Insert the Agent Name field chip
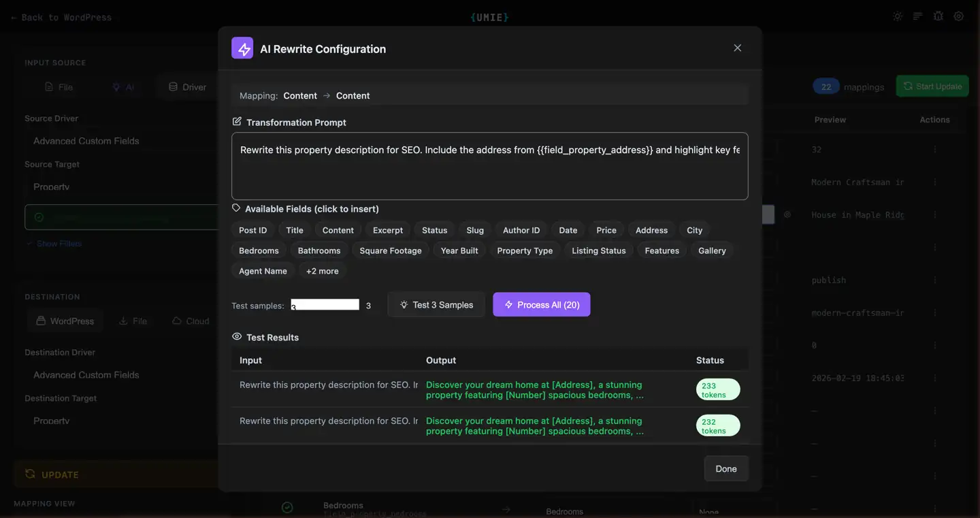This screenshot has width=980, height=518. tap(263, 271)
